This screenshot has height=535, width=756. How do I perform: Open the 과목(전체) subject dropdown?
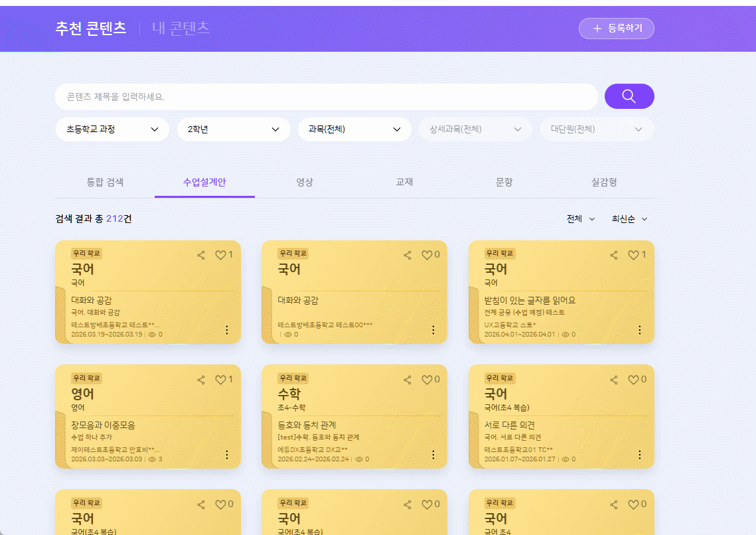pyautogui.click(x=354, y=129)
